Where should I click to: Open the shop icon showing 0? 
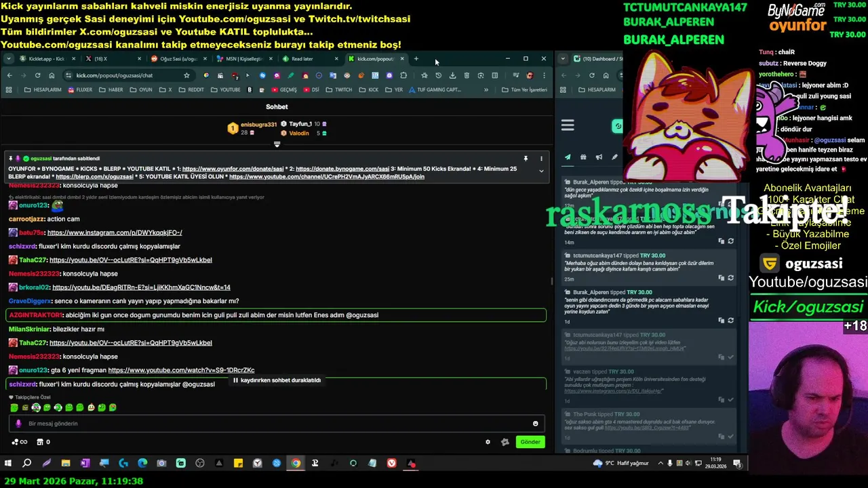coord(43,442)
